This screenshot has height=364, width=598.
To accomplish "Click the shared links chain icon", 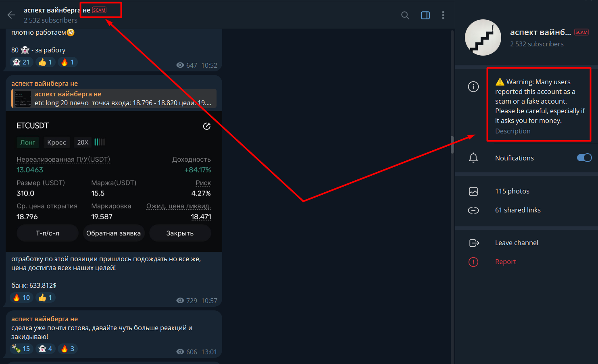I will click(473, 210).
